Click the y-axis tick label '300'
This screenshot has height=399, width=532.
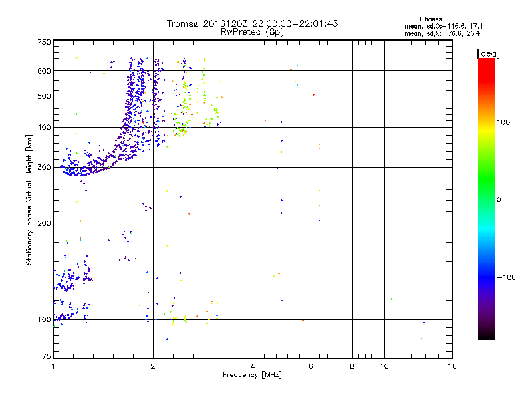point(44,168)
